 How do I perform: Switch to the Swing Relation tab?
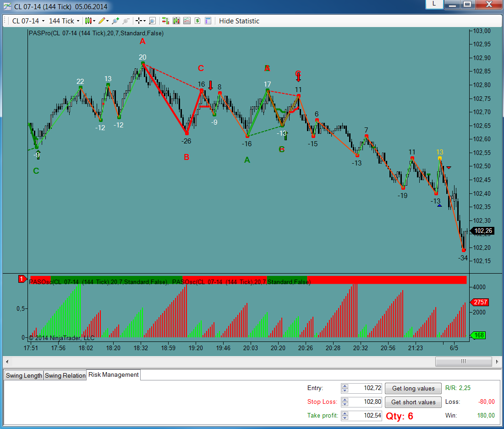(x=65, y=375)
